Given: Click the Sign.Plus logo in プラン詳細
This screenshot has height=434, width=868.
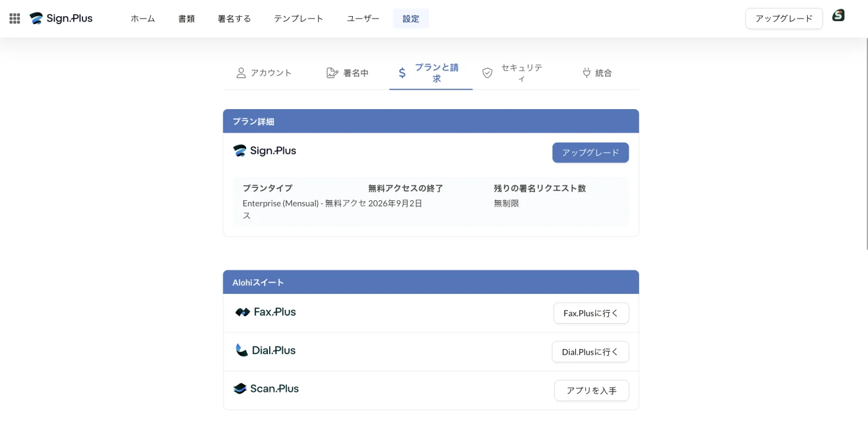Looking at the screenshot, I should [x=265, y=151].
